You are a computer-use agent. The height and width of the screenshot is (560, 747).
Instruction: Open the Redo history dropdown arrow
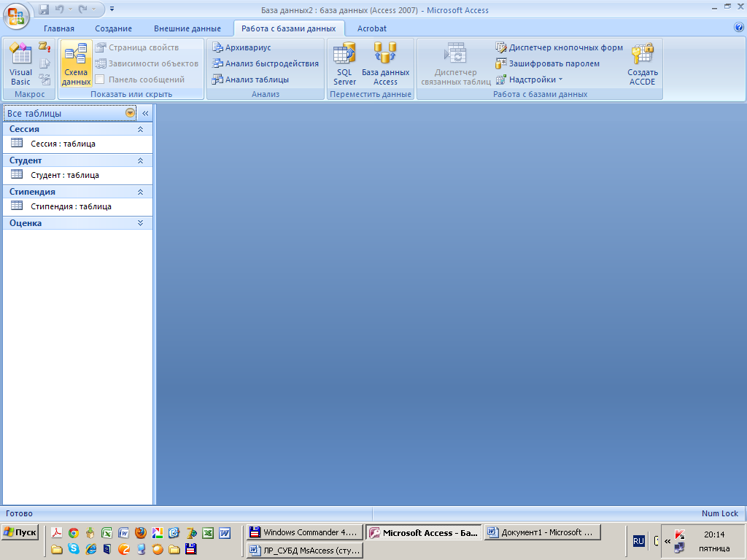coord(94,9)
